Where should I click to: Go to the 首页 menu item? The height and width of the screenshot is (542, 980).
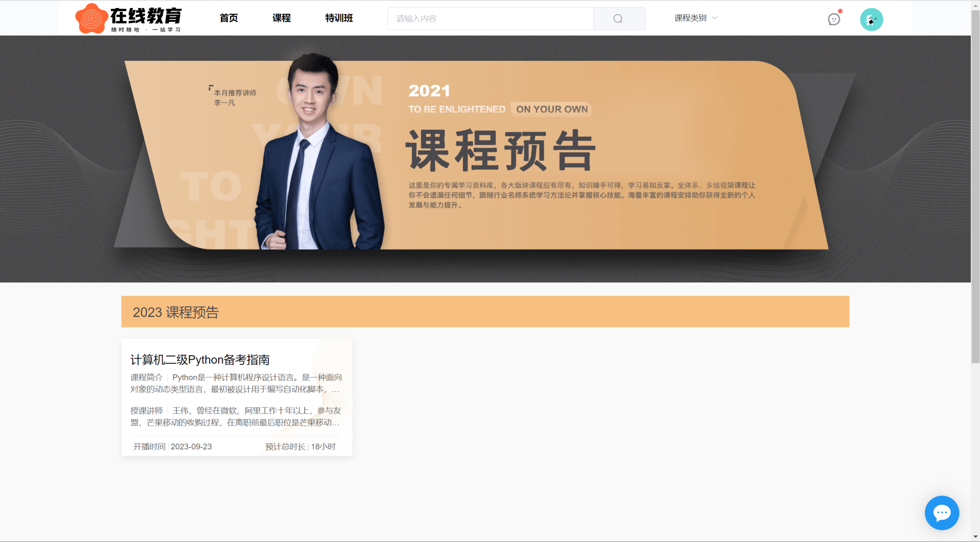point(229,18)
